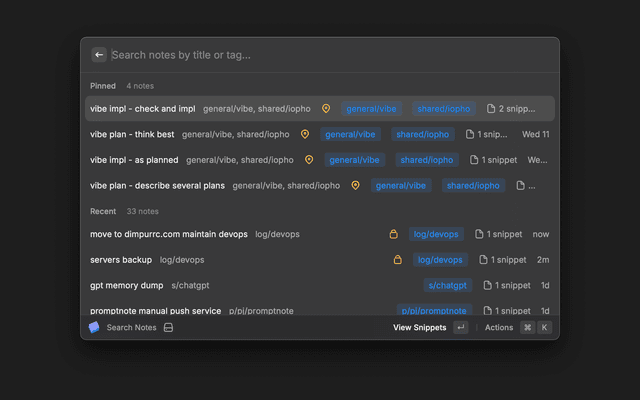
Task: Click lock icon on 'move to dimpurrc.com' note
Action: (x=395, y=234)
